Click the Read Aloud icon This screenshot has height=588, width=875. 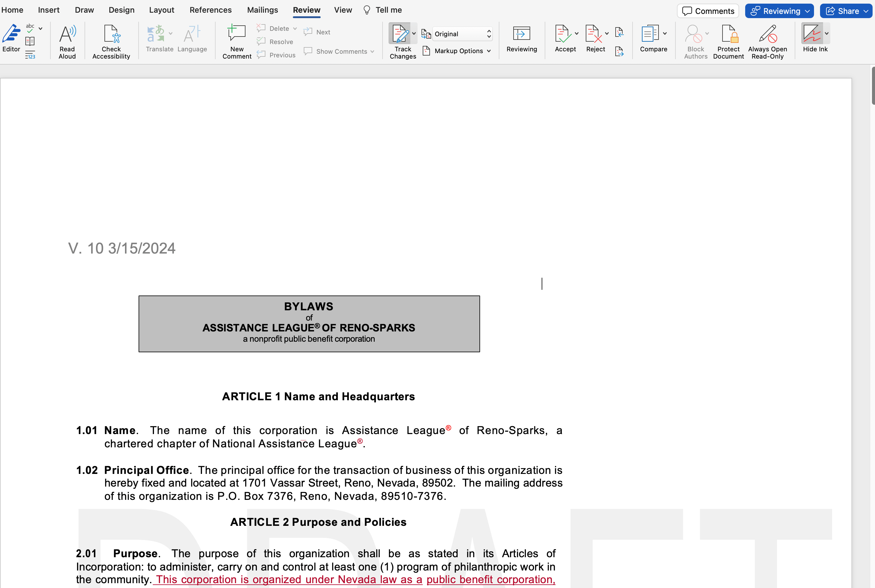point(67,34)
